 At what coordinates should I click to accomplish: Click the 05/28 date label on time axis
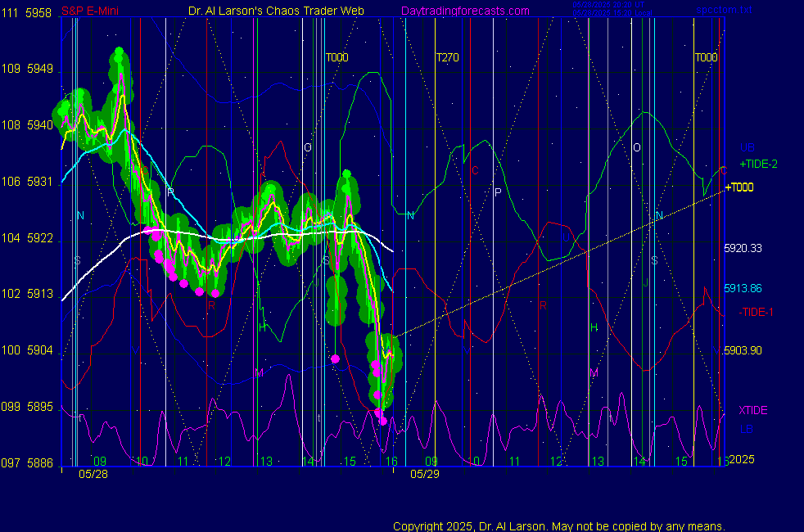tap(93, 474)
